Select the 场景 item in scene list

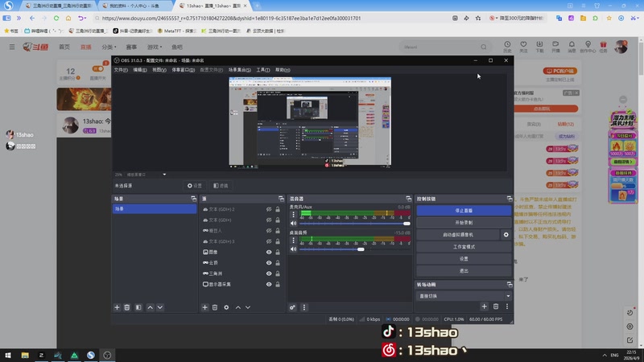[155, 209]
